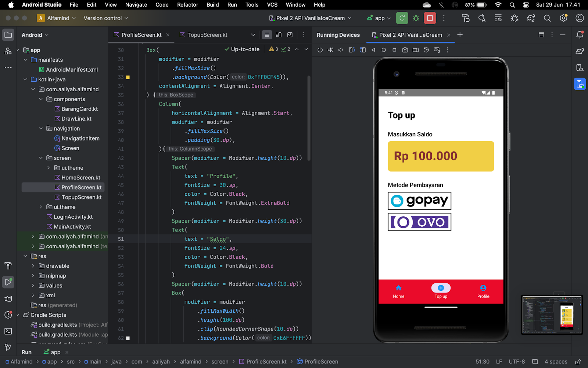Select OVO payment method in emulator
The height and width of the screenshot is (368, 588).
pyautogui.click(x=419, y=222)
